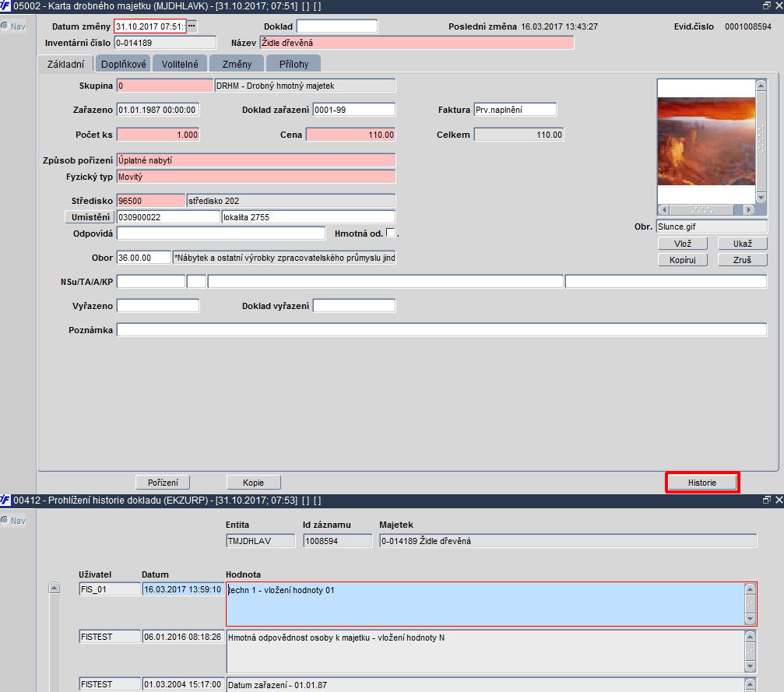Click the image panel scroll-down arrow
784x692 pixels.
pyautogui.click(x=761, y=198)
